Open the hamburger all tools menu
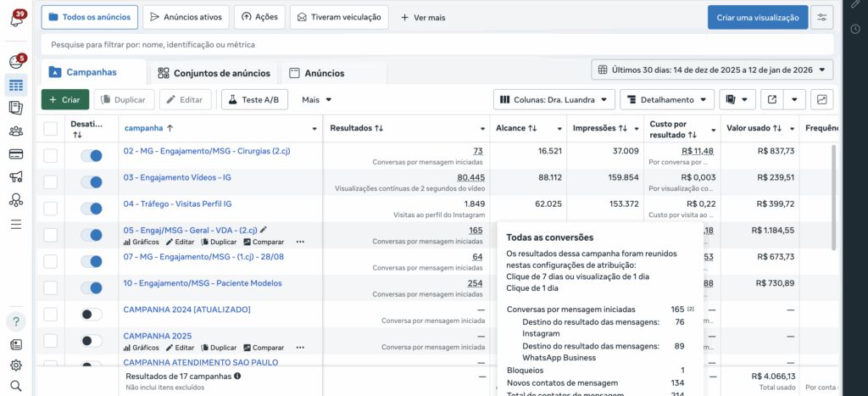The height and width of the screenshot is (396, 868). point(15,224)
